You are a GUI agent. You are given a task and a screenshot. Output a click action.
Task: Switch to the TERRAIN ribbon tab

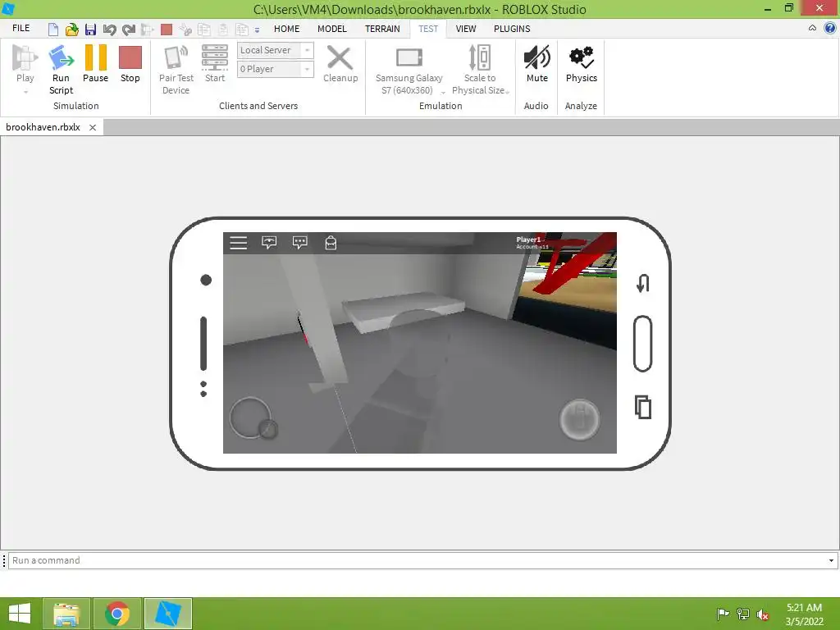382,29
